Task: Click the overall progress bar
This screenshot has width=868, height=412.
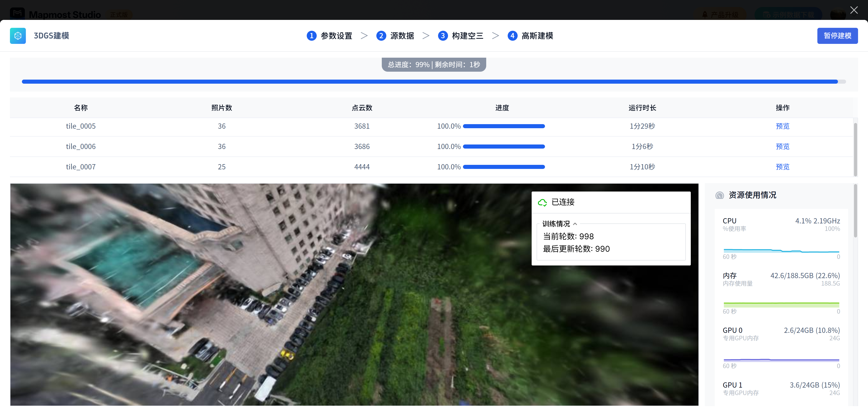Action: coord(433,82)
